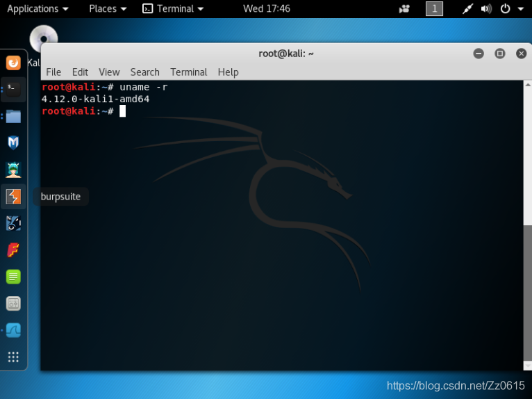Open the Terminal menu in window menubar

pos(189,72)
